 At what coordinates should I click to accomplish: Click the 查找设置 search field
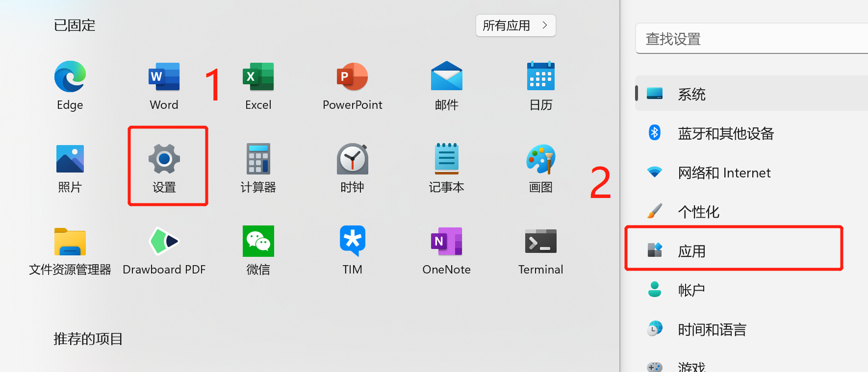click(752, 39)
